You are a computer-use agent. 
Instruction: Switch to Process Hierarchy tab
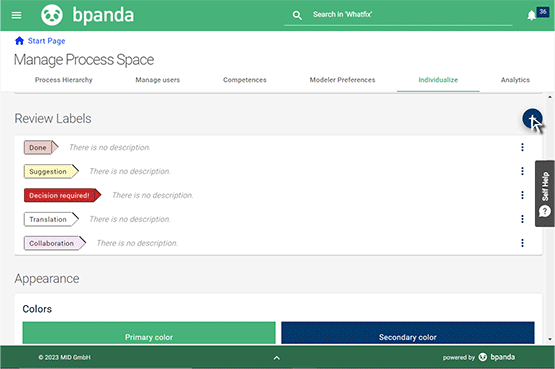coord(64,80)
